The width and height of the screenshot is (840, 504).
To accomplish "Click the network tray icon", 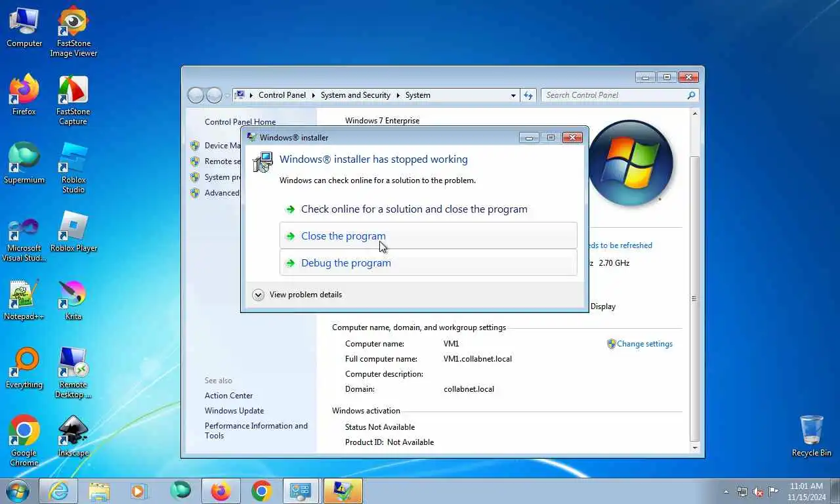I will [742, 492].
